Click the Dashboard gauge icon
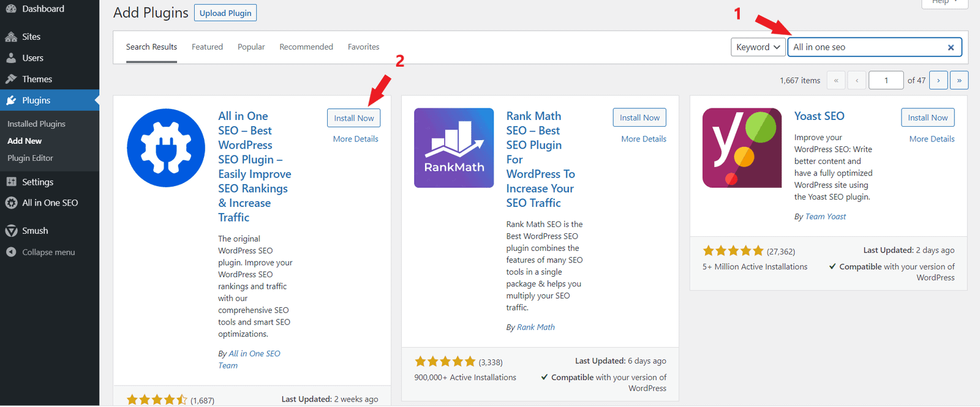 point(11,9)
